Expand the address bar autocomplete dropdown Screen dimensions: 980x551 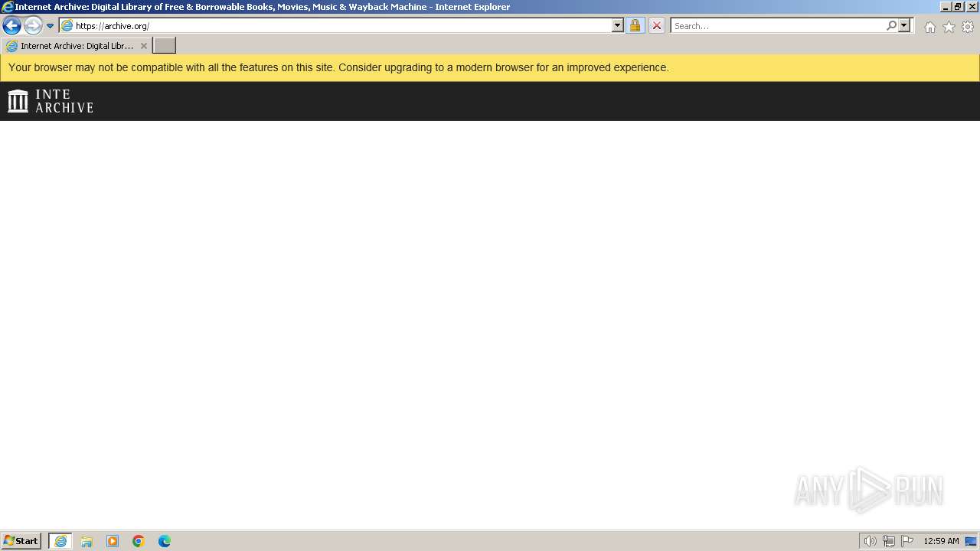618,26
